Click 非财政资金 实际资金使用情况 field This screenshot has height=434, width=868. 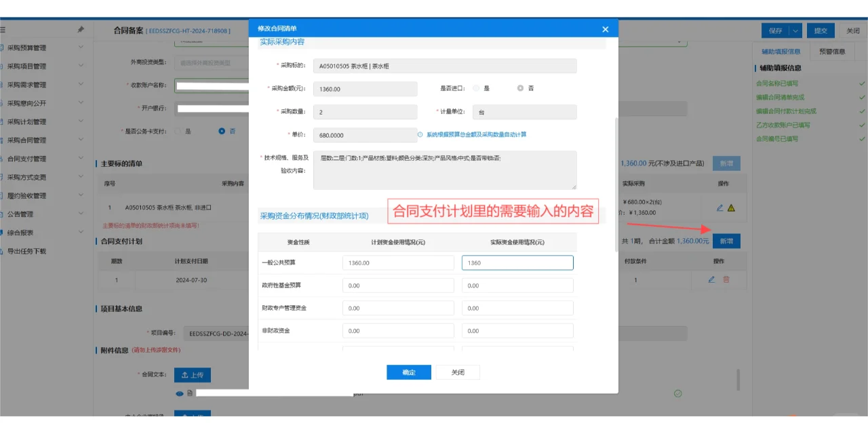point(517,331)
